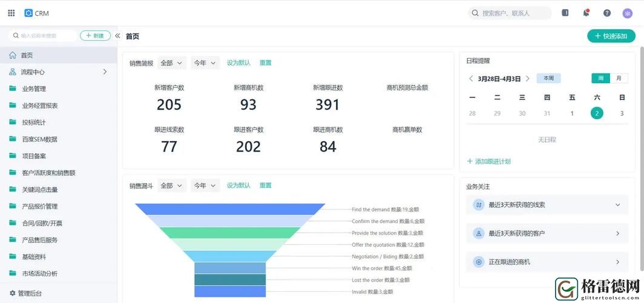The image size is (644, 303).
Task: Open the user avatar menu
Action: 627,13
